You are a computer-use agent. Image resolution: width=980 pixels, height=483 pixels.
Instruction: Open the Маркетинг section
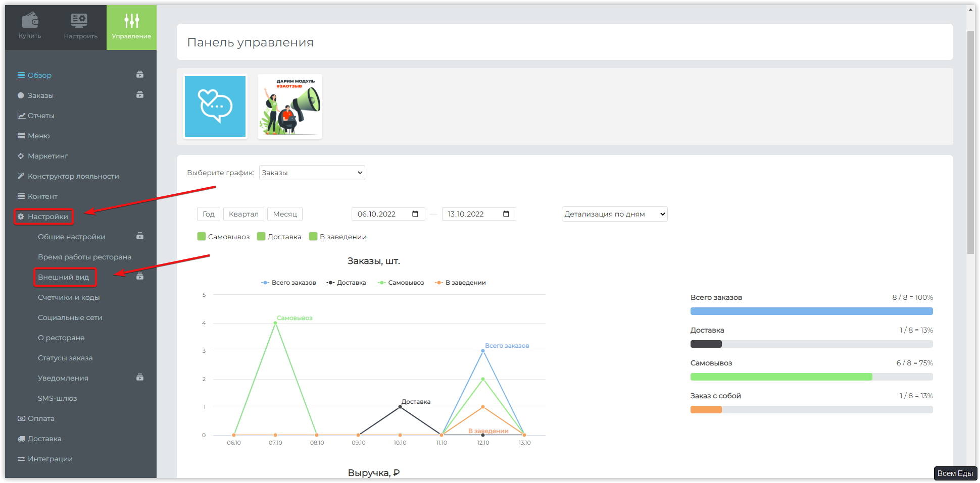click(x=48, y=156)
